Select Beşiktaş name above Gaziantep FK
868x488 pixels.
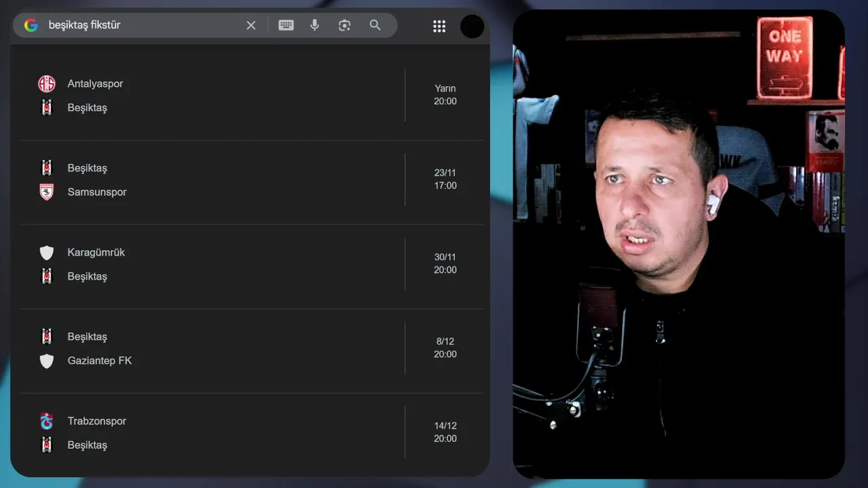[x=87, y=337]
